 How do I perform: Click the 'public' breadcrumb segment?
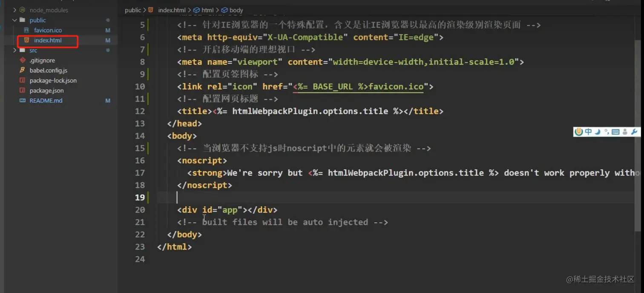pos(133,10)
